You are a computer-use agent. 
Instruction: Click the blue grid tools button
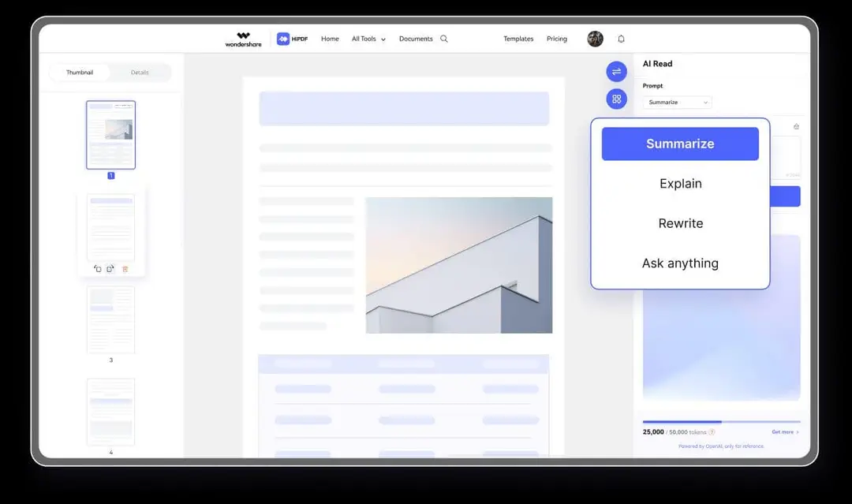coord(616,99)
